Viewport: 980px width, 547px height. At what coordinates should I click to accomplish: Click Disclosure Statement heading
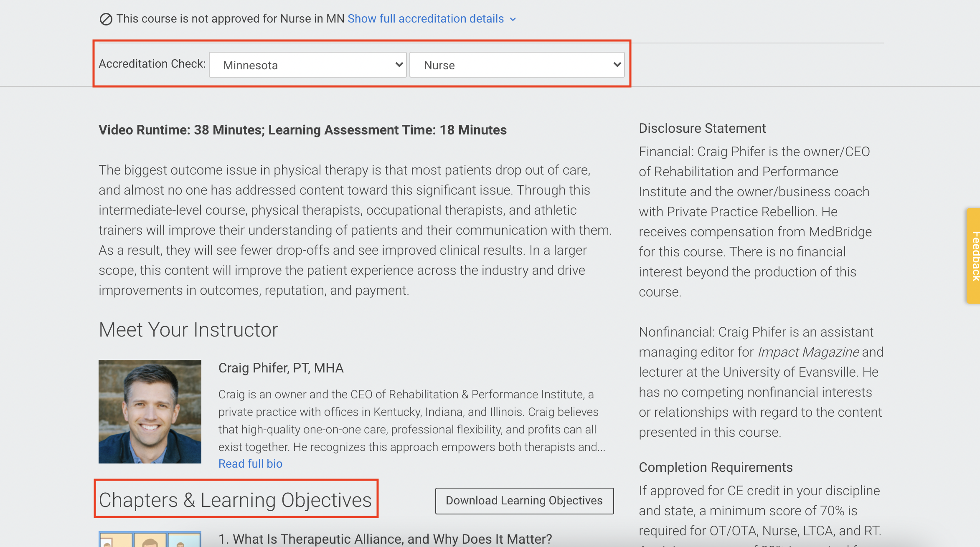(x=702, y=128)
